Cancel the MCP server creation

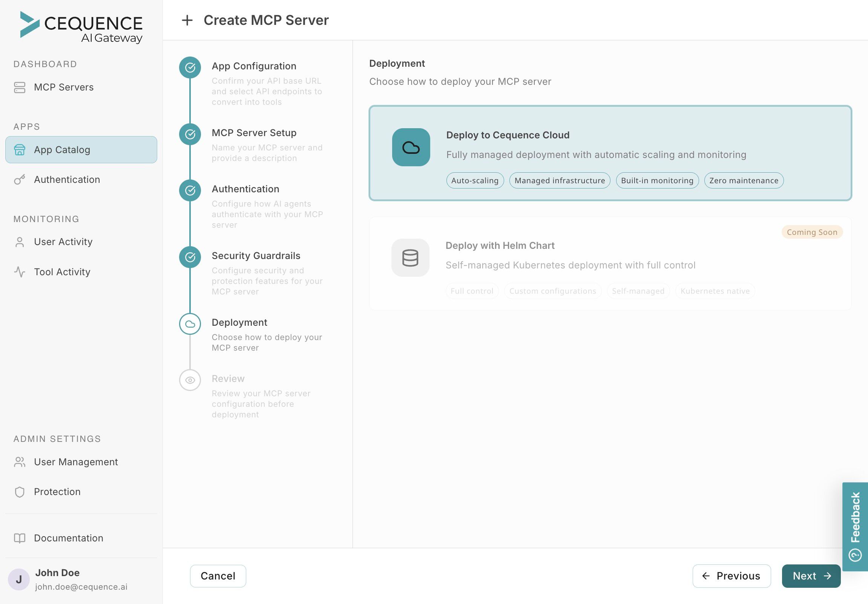pos(218,576)
